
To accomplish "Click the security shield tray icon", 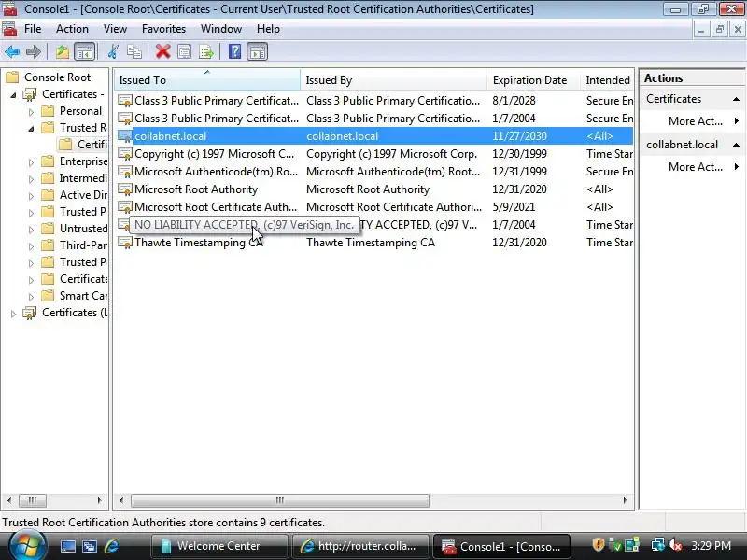I will click(x=598, y=545).
